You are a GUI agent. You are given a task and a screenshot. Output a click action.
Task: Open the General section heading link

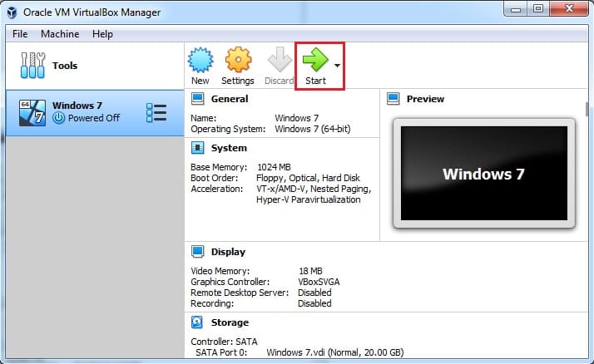(x=230, y=99)
